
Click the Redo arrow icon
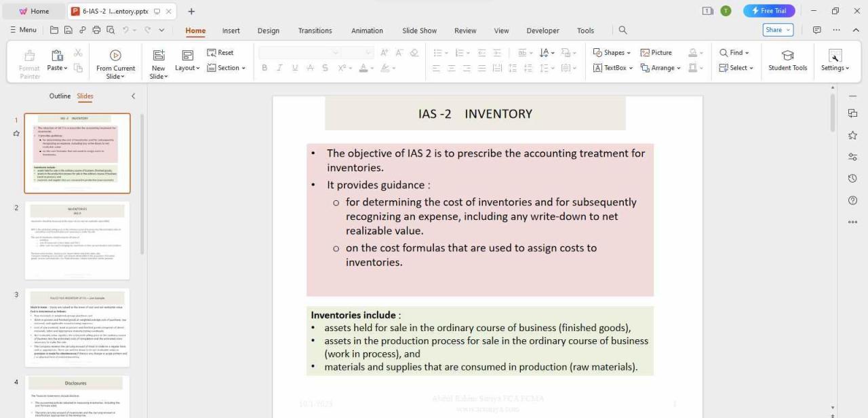147,30
